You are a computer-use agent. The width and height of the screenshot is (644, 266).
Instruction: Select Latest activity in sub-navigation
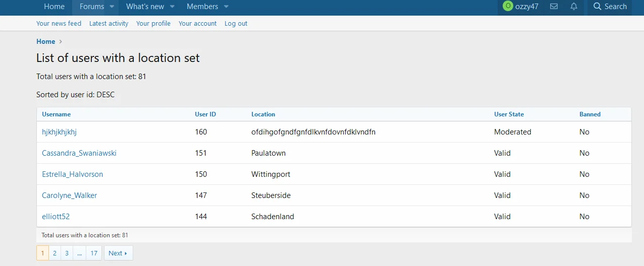[x=109, y=24]
